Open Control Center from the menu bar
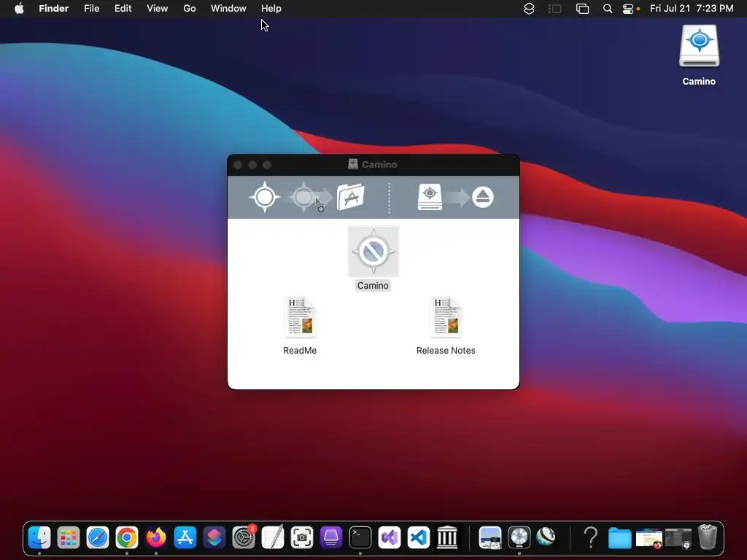 pyautogui.click(x=628, y=9)
